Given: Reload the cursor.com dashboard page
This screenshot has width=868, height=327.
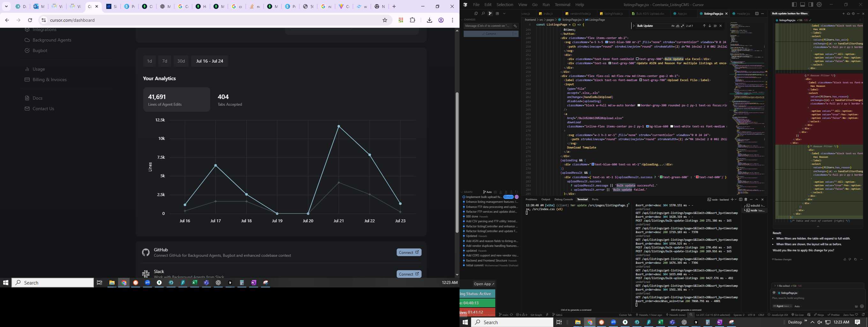Looking at the screenshot, I should 30,20.
